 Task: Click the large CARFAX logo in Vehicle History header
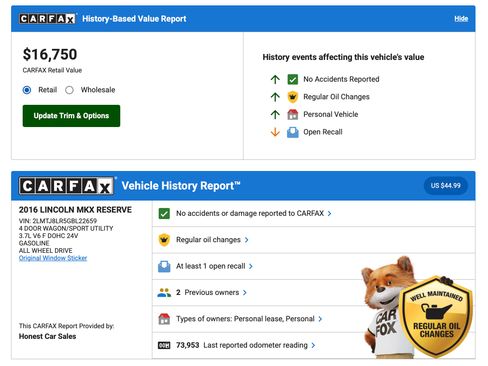coord(66,186)
